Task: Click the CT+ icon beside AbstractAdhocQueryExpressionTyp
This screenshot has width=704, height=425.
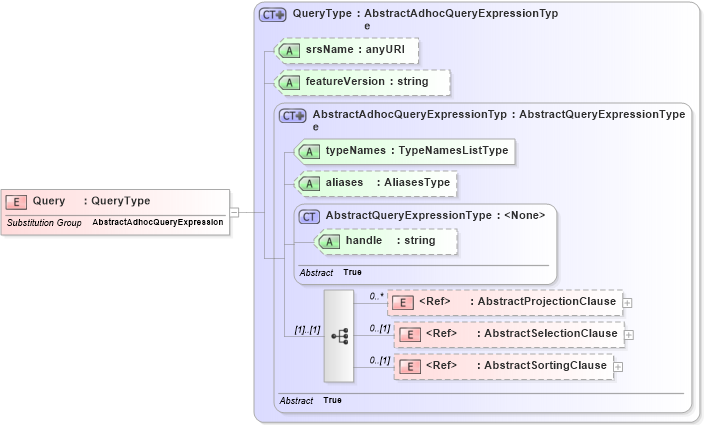Action: tap(292, 116)
